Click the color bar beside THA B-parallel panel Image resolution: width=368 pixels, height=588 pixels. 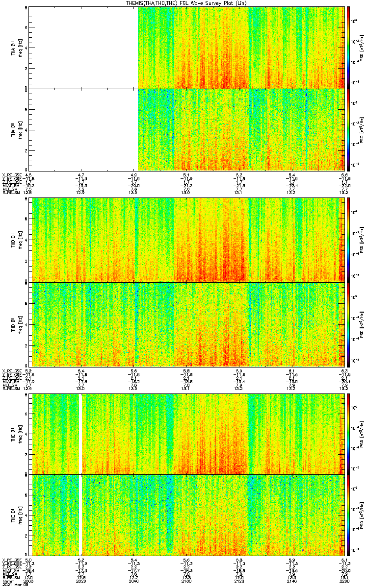[x=348, y=129]
